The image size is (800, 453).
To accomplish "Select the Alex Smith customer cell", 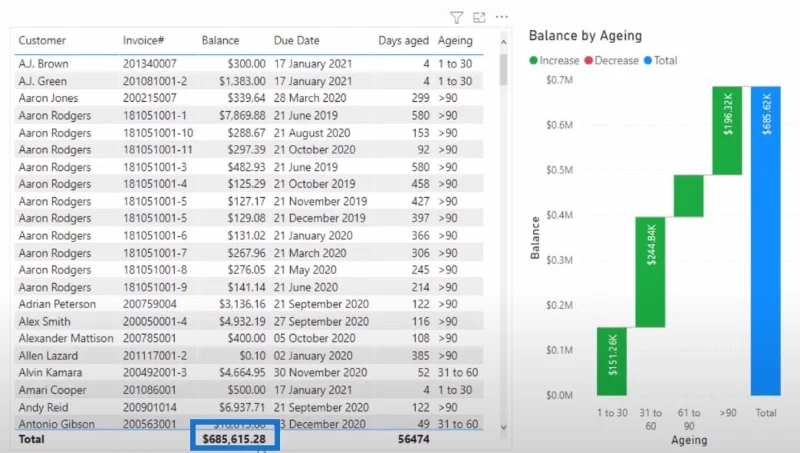I will point(44,321).
